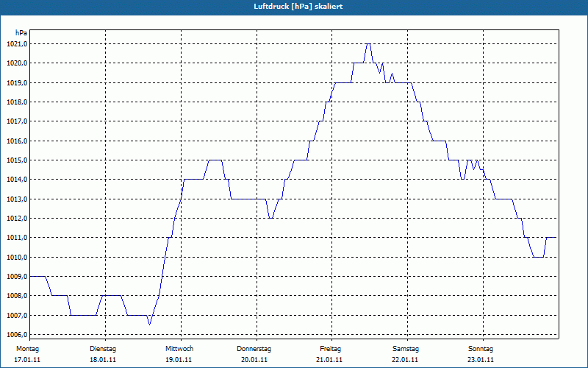This screenshot has width=588, height=368.
Task: Select the Mittwoch day label
Action: click(179, 349)
